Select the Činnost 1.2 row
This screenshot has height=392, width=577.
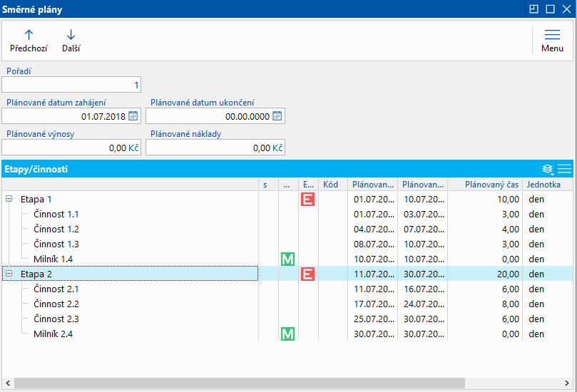click(287, 229)
